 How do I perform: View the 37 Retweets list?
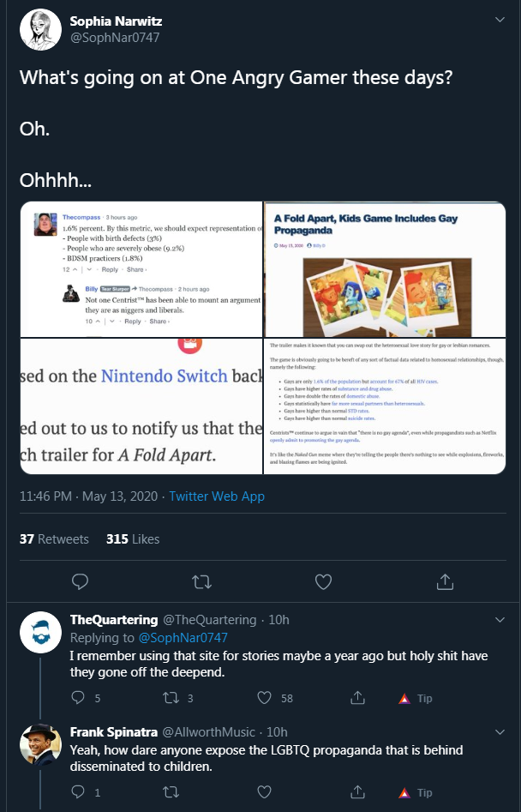click(54, 539)
